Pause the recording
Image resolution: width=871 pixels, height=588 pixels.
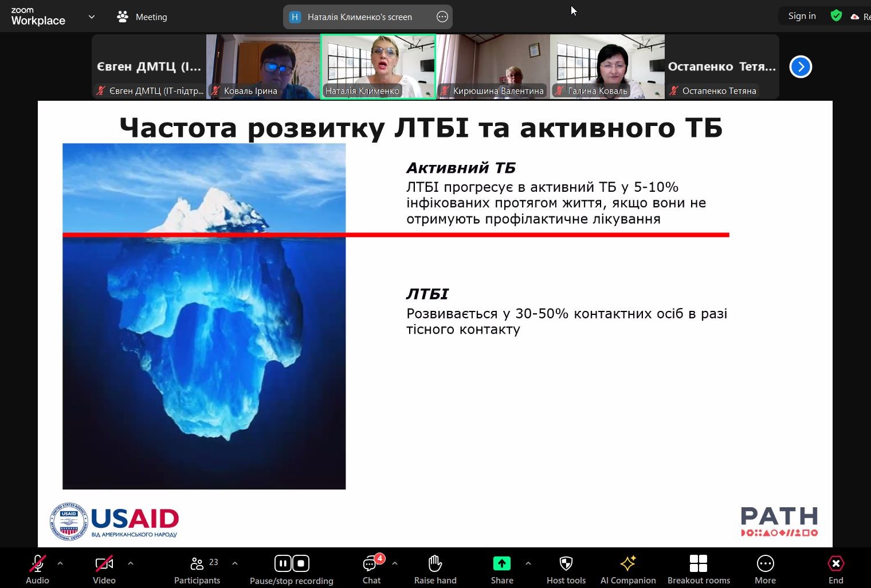[x=283, y=563]
